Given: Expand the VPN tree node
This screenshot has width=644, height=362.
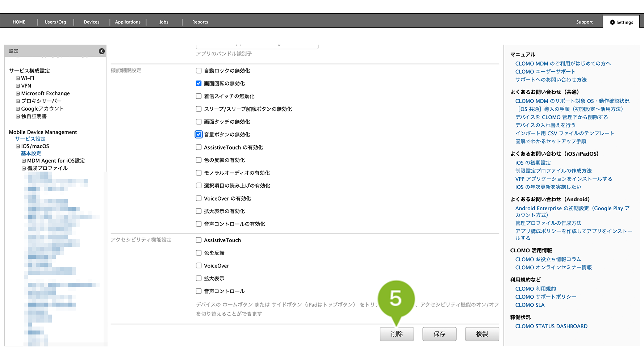Looking at the screenshot, I should tap(18, 86).
